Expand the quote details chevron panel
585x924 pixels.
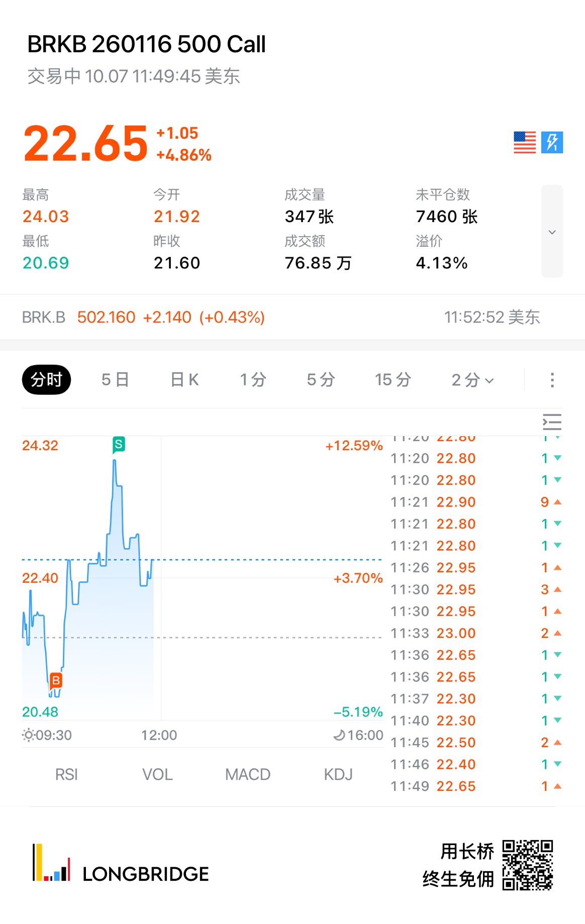[x=552, y=232]
